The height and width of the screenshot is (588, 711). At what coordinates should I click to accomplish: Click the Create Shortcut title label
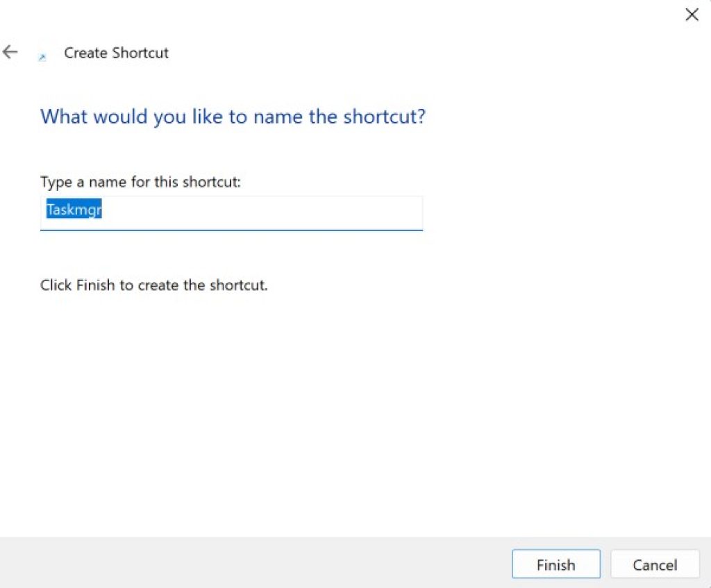pos(116,53)
